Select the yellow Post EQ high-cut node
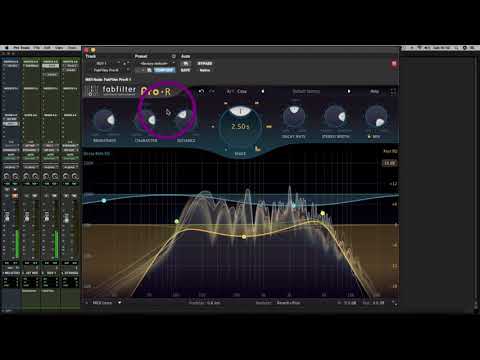This screenshot has height=360, width=480. coord(322,213)
